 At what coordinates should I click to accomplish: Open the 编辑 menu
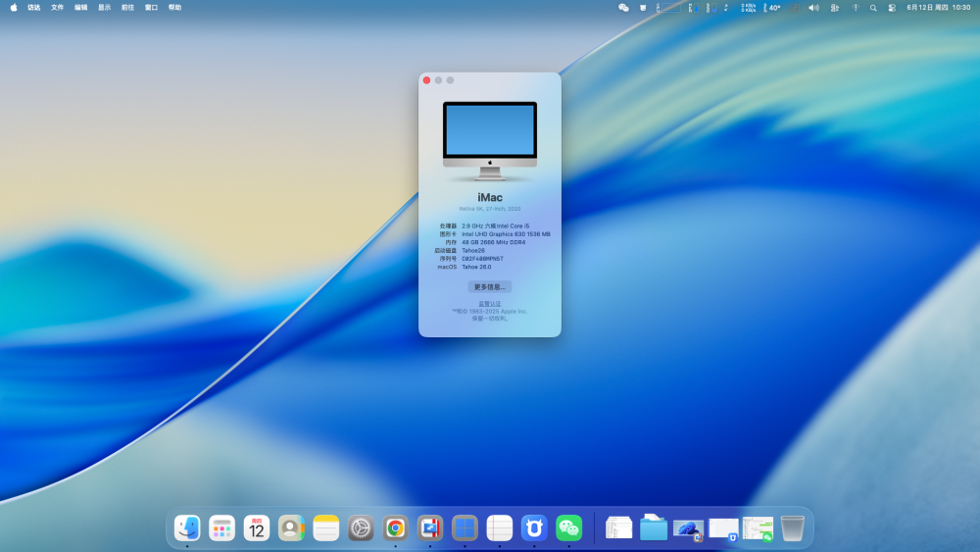[x=80, y=8]
